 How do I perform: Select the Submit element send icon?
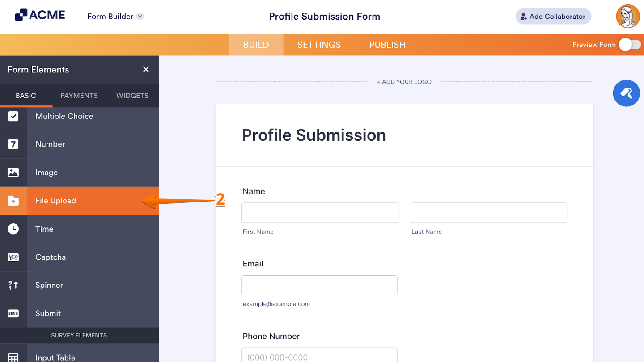[13, 313]
